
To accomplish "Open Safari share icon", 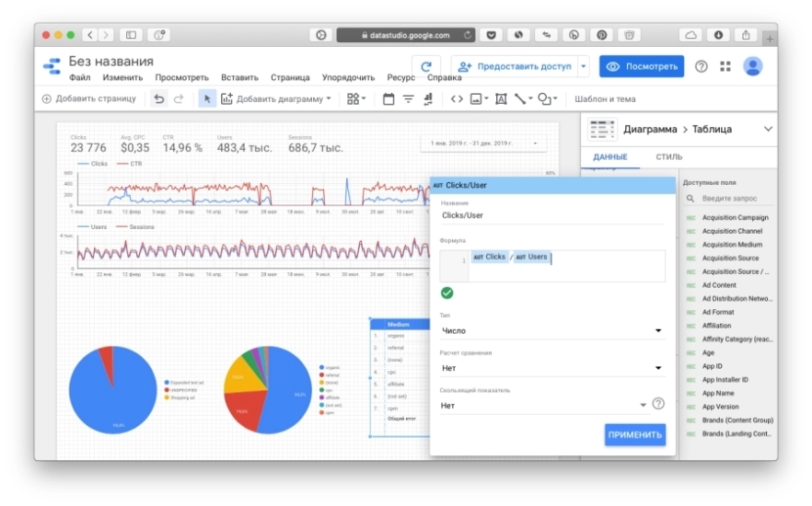I will point(746,35).
